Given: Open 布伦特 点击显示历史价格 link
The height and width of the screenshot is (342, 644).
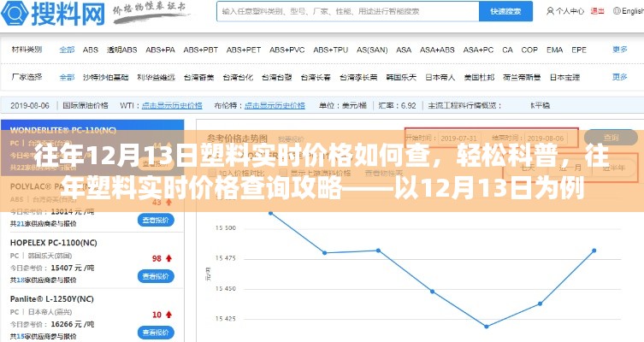Looking at the screenshot, I should click(275, 105).
